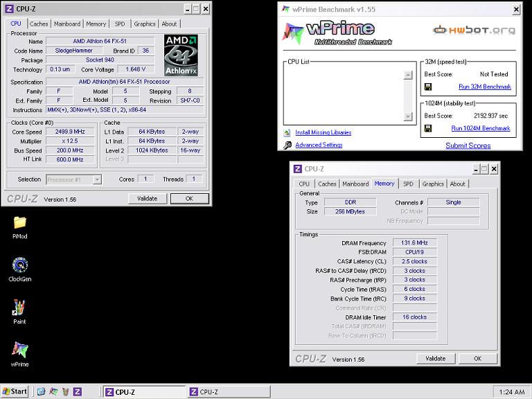Click CPU List scrollbar down arrow
This screenshot has height=399, width=532.
[408, 116]
